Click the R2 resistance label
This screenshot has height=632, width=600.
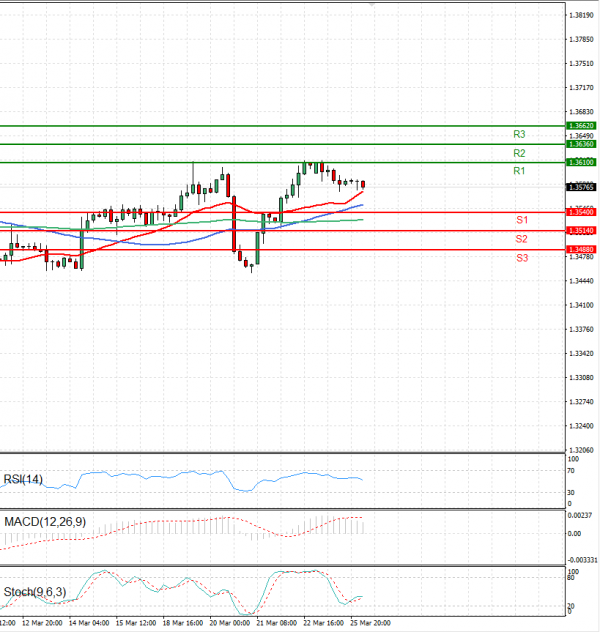click(519, 153)
